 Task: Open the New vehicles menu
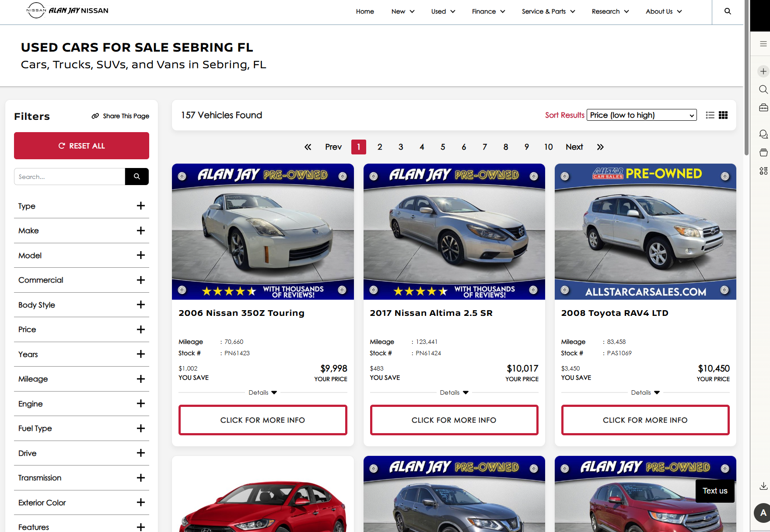click(x=403, y=11)
